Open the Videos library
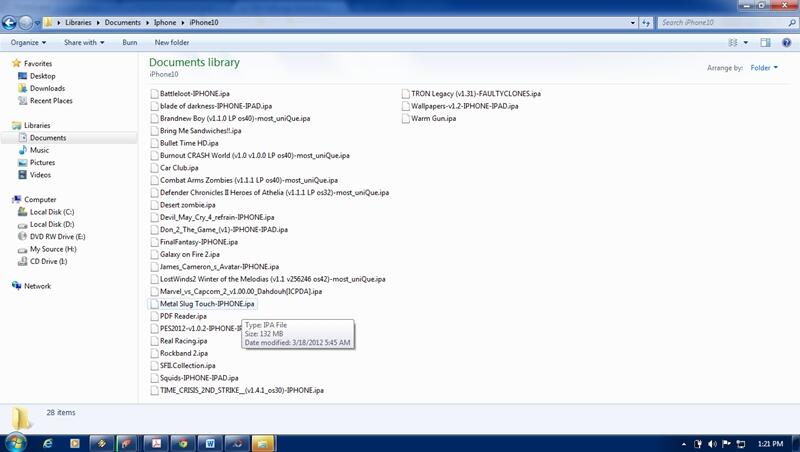Viewport: 800px width, 452px height. coord(40,174)
